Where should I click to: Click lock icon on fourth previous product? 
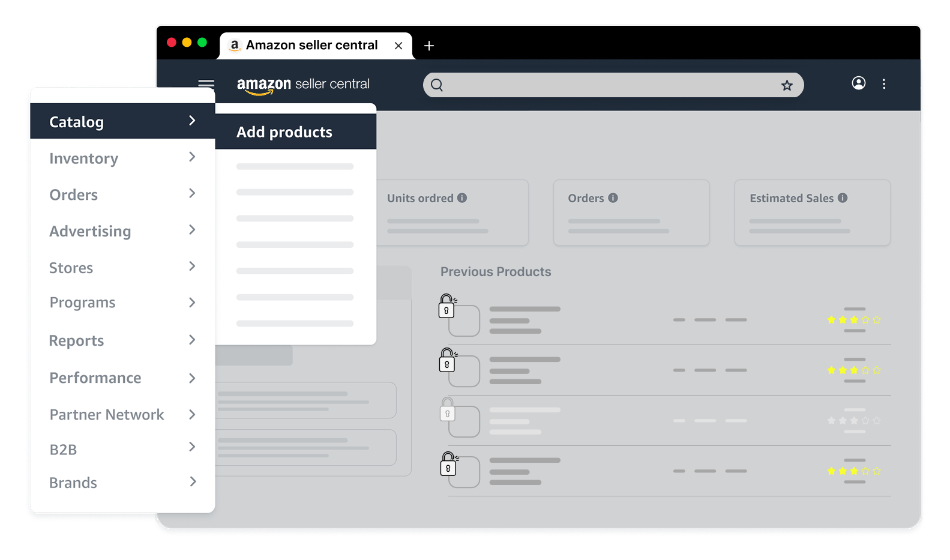[x=448, y=463]
